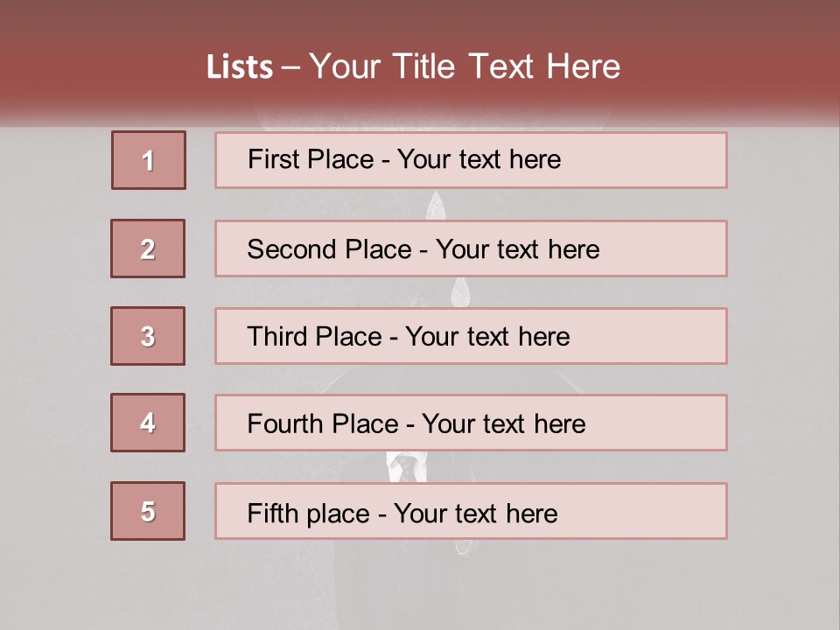The width and height of the screenshot is (840, 630).
Task: Click the 'First Place - Your text here' box
Action: pos(471,160)
